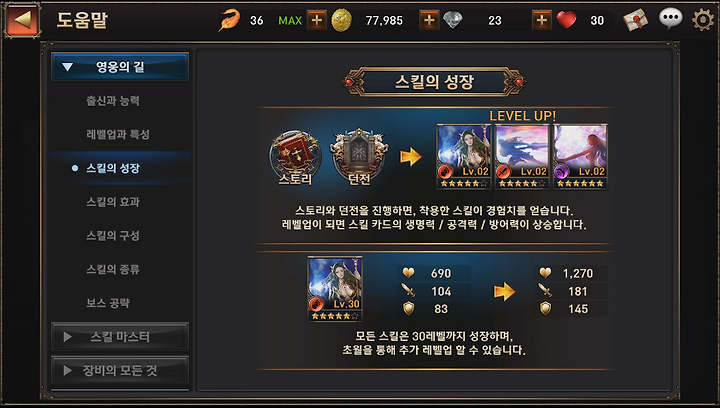Screen dimensions: 720x408
Task: Open the 스킬의 효과 topic
Action: pyautogui.click(x=113, y=202)
